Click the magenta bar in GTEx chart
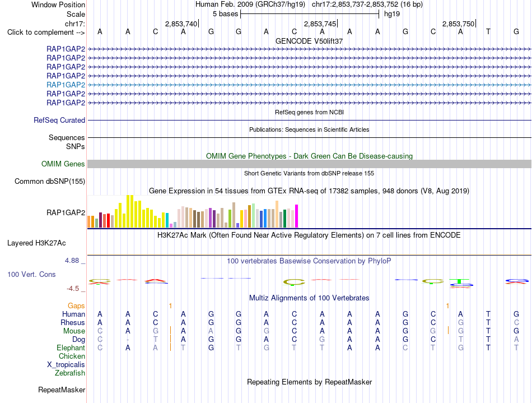The height and width of the screenshot is (403, 532). tap(297, 216)
